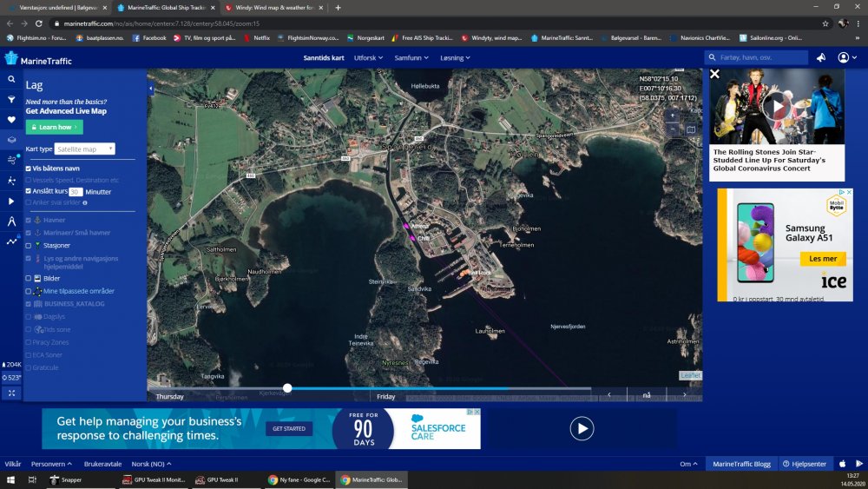The image size is (868, 489).
Task: Open the Layers stack icon
Action: (11, 140)
